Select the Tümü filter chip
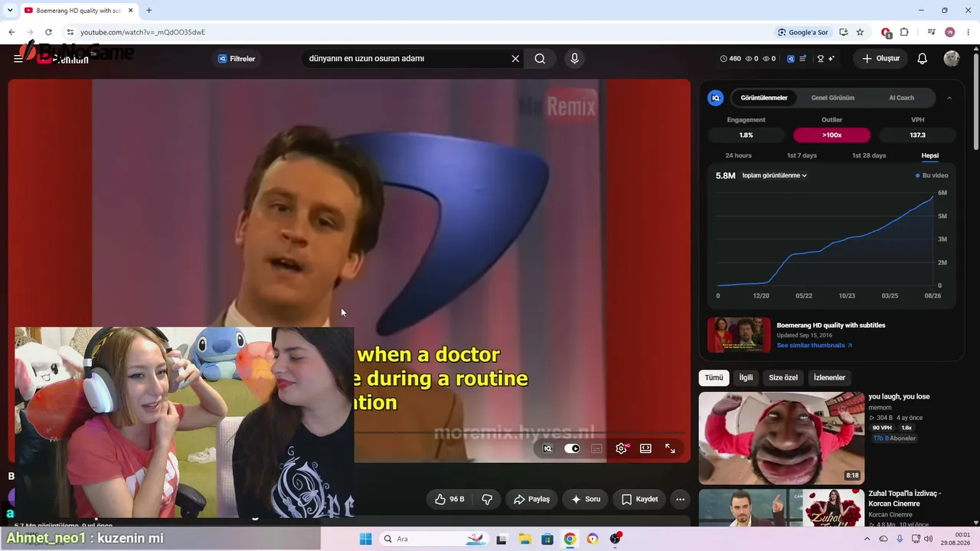Viewport: 980px width, 551px height. [x=714, y=377]
